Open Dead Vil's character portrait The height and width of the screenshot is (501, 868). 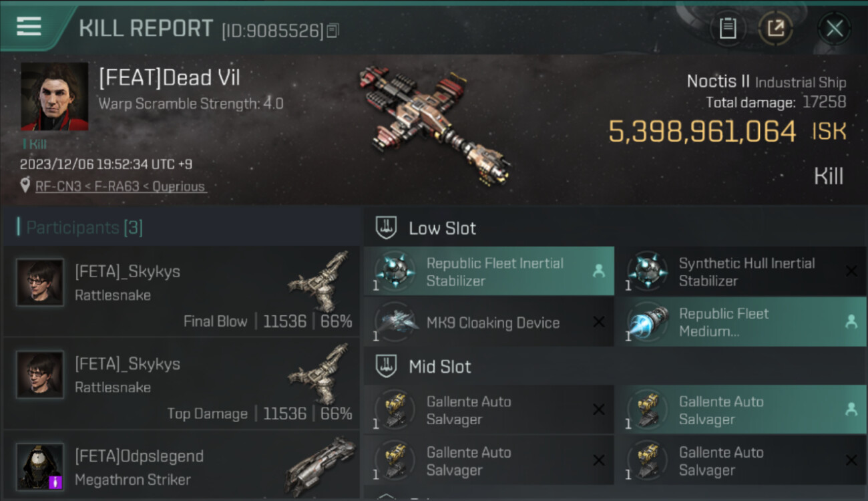click(55, 96)
